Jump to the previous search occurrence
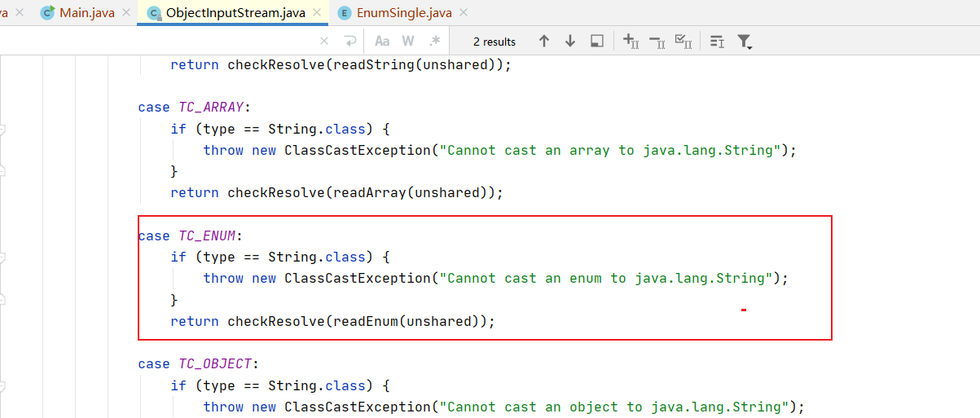 coord(544,41)
